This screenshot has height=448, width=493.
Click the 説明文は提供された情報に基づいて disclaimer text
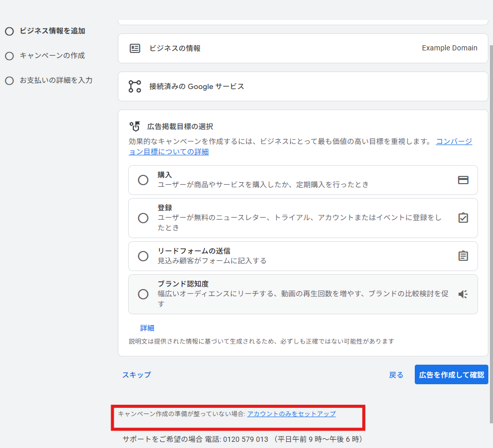(x=261, y=341)
